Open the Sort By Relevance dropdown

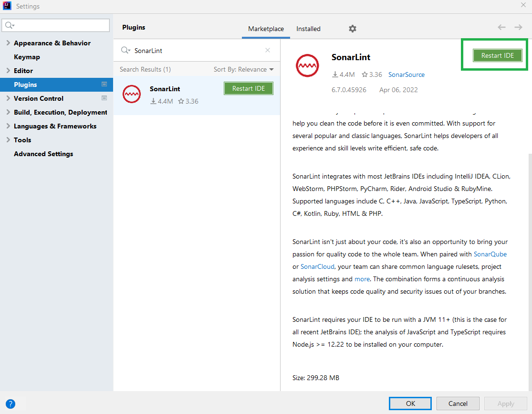pos(244,69)
